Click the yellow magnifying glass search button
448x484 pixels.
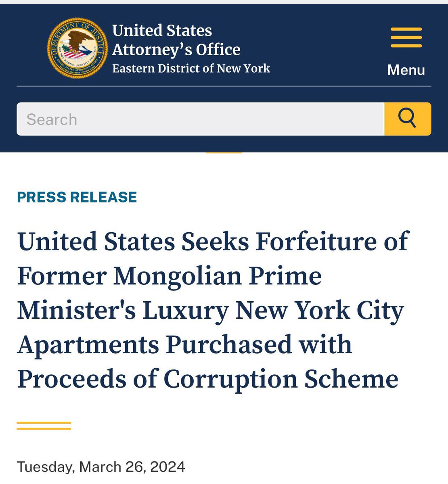(x=408, y=119)
